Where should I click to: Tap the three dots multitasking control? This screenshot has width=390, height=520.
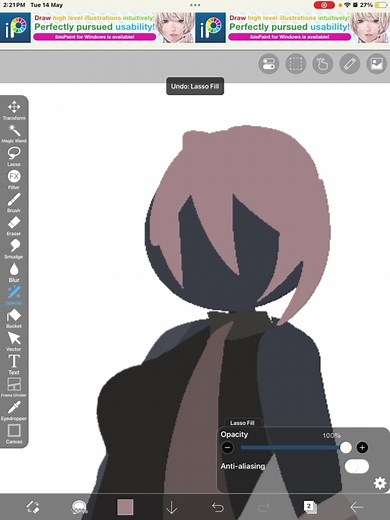(195, 5)
